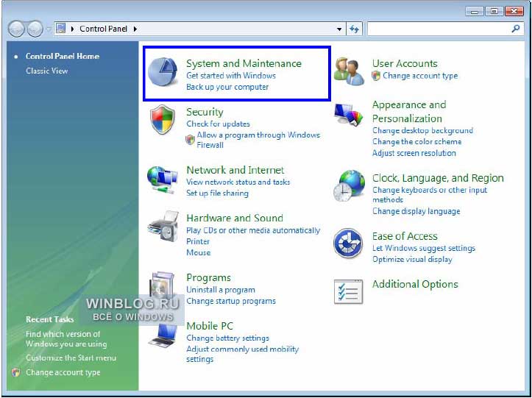Image resolution: width=532 pixels, height=398 pixels.
Task: Select Control Panel Home in sidebar
Action: [63, 57]
